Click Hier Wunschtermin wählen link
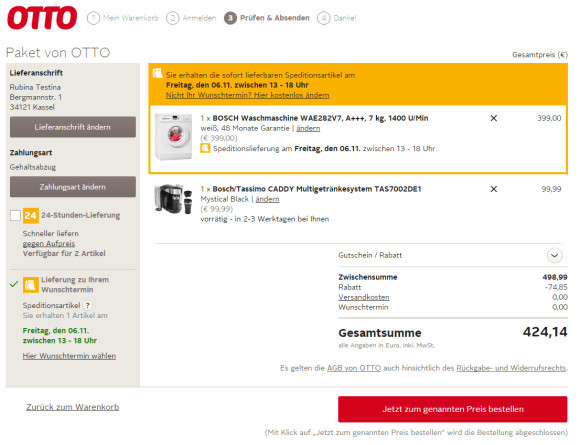Viewport: 580px width, 445px height. (x=69, y=356)
